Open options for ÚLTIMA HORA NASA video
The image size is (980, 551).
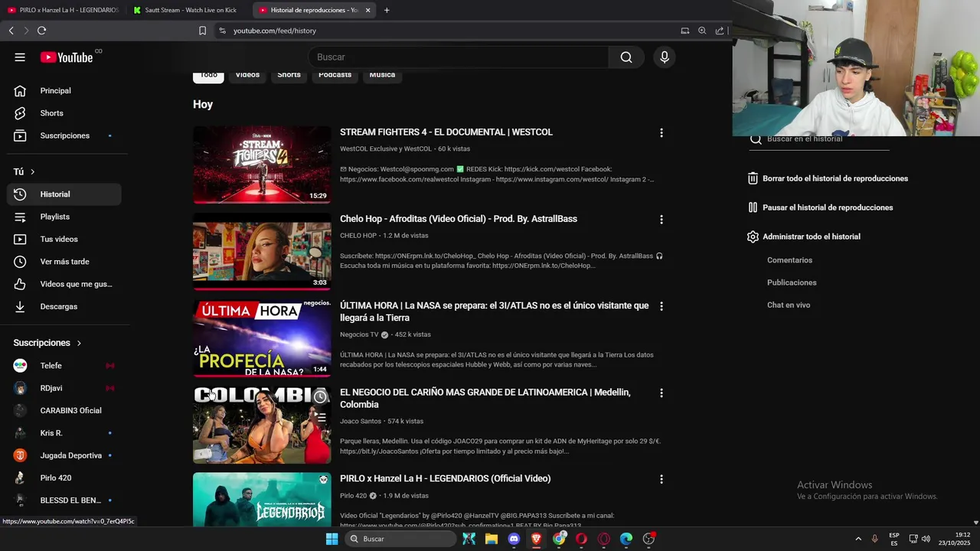[661, 306]
